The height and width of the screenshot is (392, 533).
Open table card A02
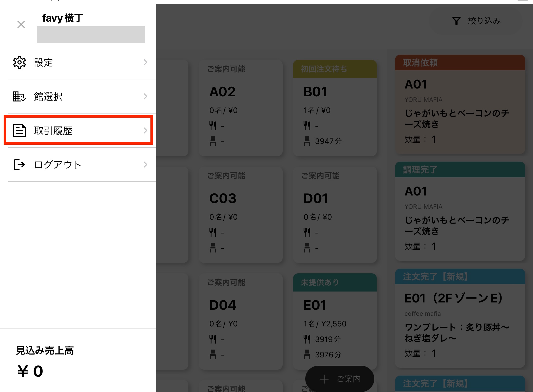[x=241, y=108]
